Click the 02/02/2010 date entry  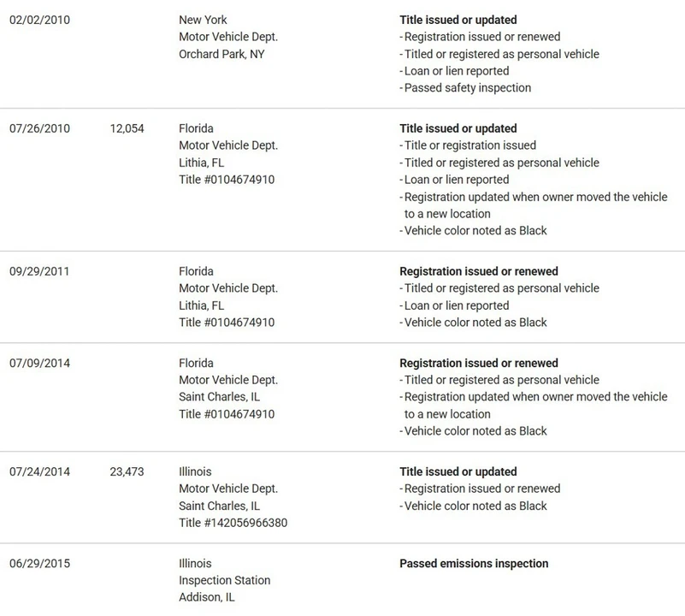coord(39,21)
